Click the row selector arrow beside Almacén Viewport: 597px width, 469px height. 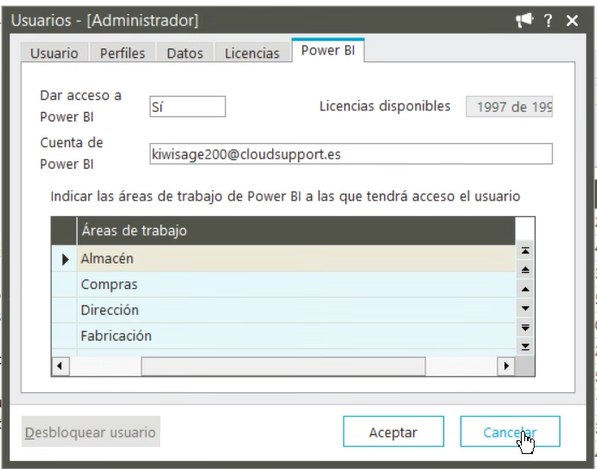click(x=64, y=259)
